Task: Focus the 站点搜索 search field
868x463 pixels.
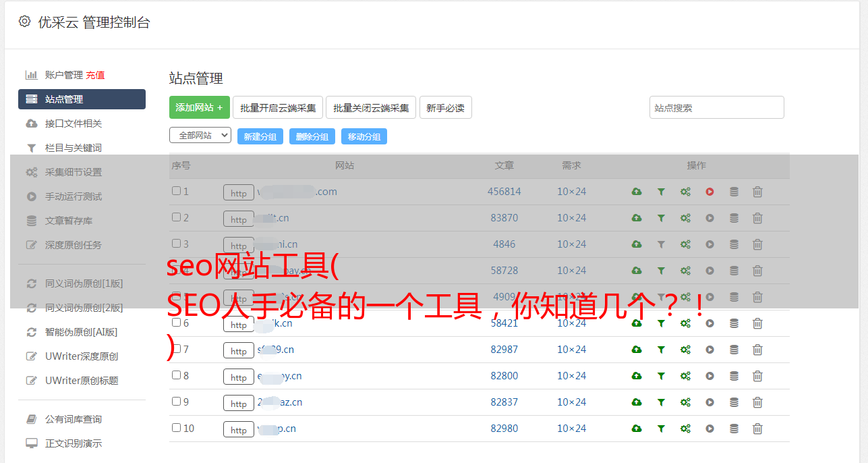Action: [x=717, y=107]
